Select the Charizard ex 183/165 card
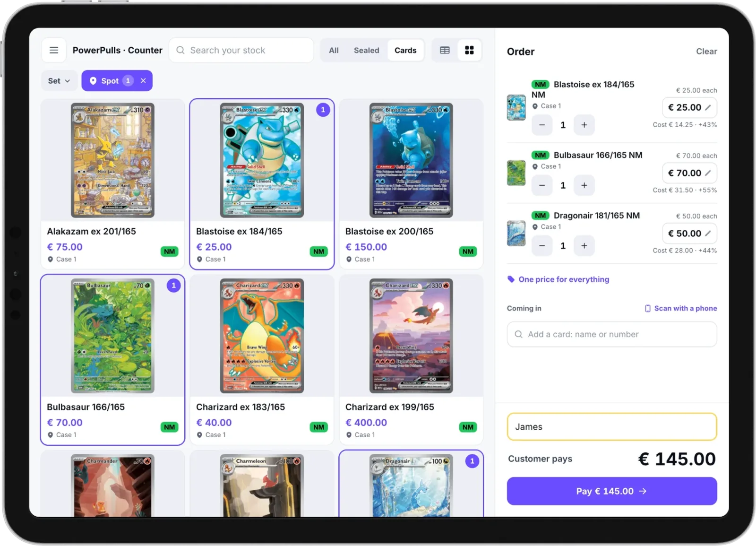 (262, 360)
